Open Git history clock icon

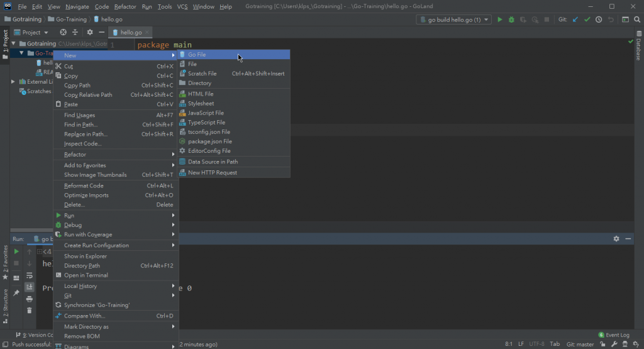coord(599,19)
